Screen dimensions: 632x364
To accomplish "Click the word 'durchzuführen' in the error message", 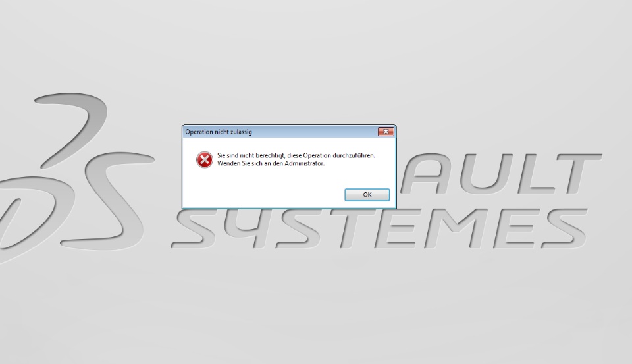I will pyautogui.click(x=354, y=155).
